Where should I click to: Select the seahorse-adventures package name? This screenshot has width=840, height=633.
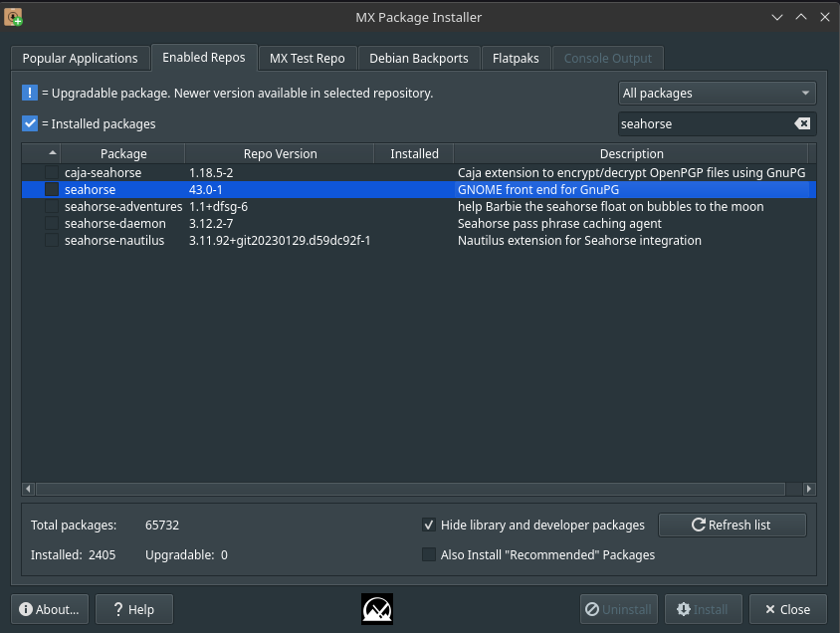(x=123, y=206)
